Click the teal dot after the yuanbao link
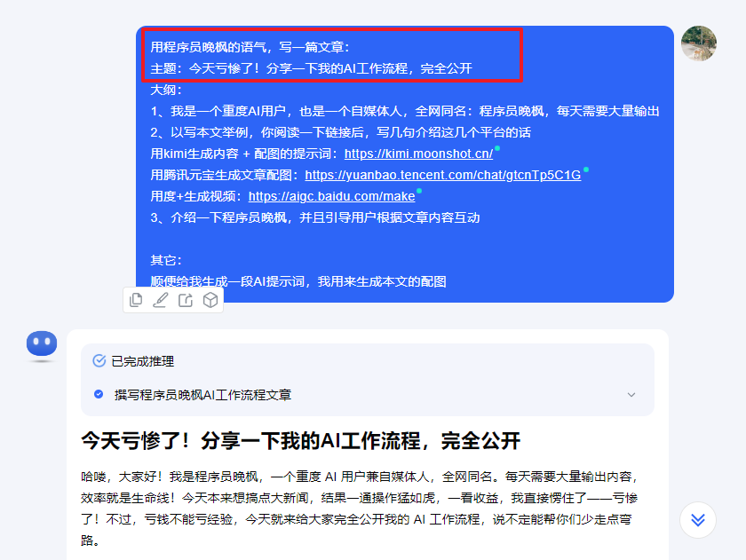 [x=585, y=170]
